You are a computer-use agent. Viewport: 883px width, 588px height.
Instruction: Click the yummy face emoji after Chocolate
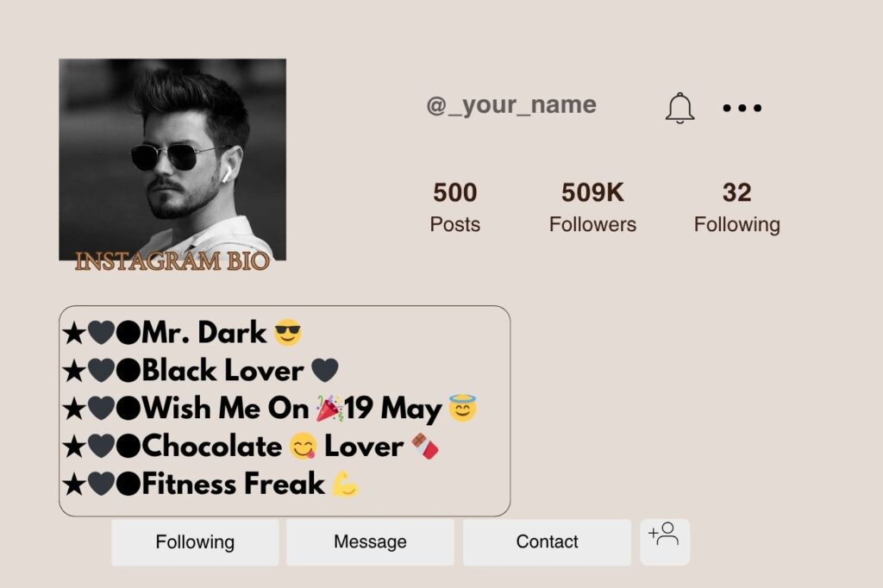(x=303, y=447)
